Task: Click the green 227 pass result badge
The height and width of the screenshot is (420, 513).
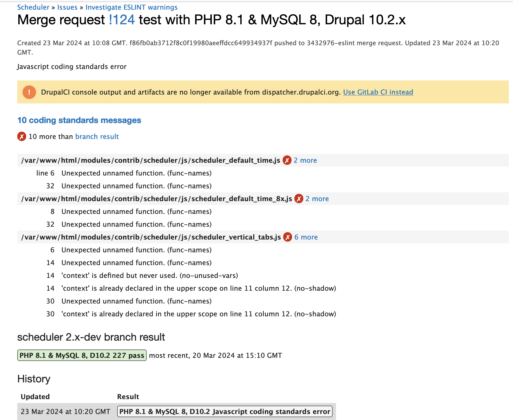Action: (82, 355)
